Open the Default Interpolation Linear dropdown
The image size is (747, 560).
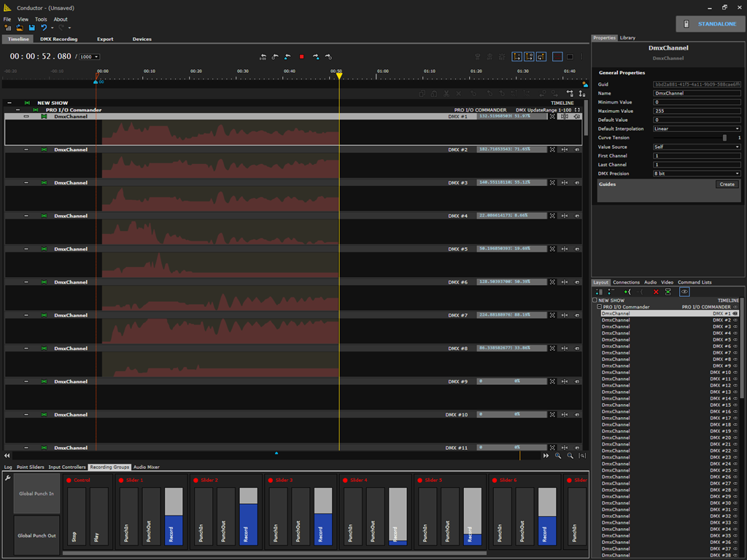coord(697,128)
